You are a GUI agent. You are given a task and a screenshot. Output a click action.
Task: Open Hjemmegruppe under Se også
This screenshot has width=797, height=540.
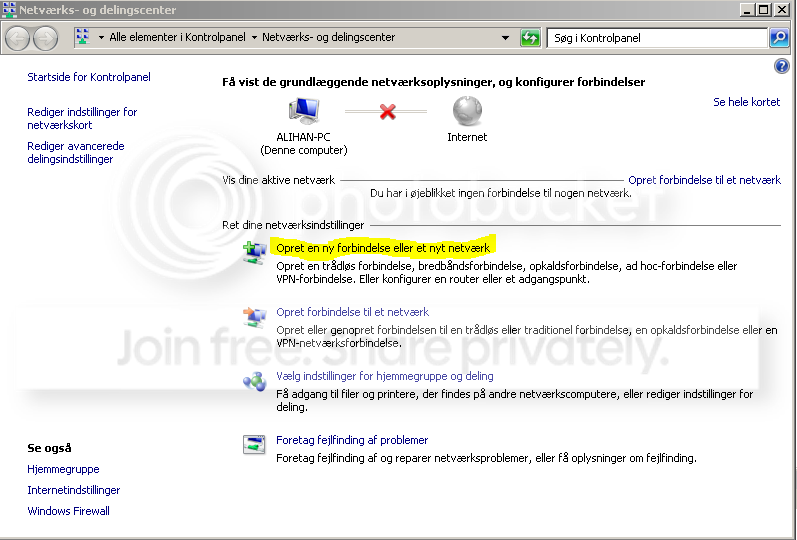(x=64, y=469)
